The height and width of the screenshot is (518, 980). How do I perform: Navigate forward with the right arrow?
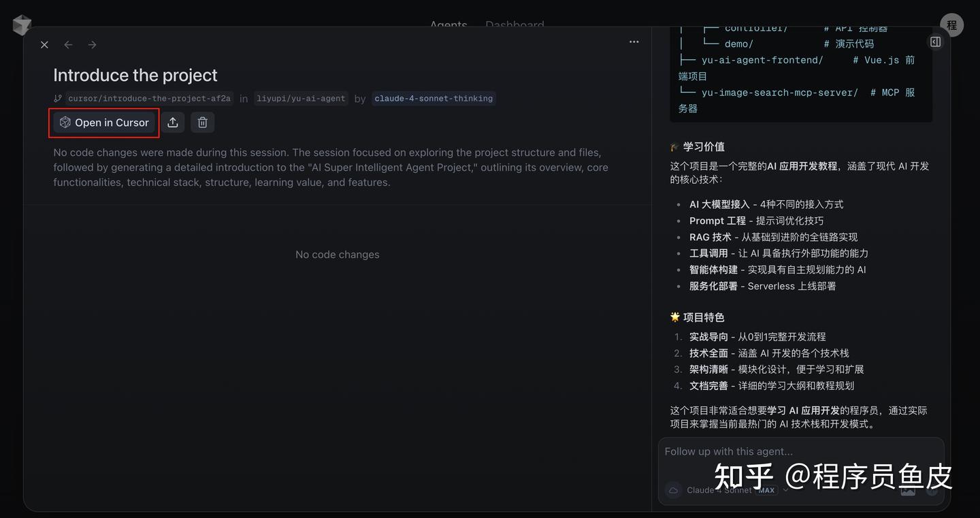92,44
